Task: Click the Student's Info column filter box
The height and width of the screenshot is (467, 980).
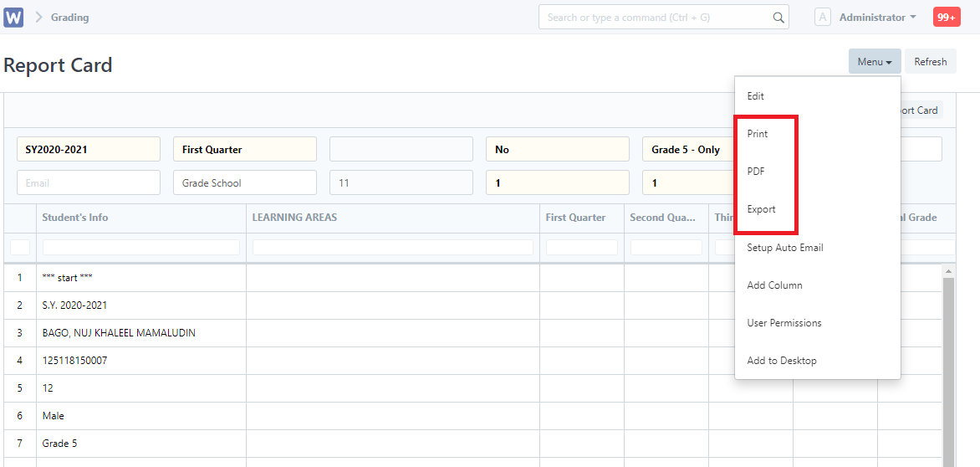Action: coord(141,247)
